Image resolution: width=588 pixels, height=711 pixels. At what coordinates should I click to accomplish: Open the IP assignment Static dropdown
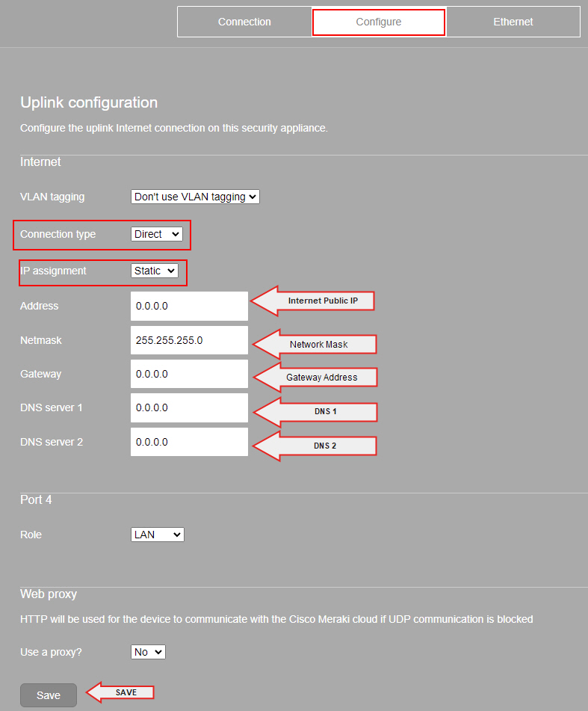(x=155, y=271)
